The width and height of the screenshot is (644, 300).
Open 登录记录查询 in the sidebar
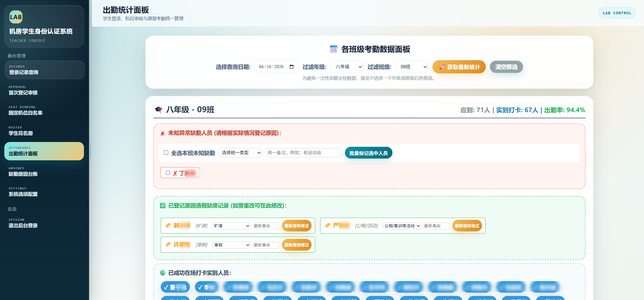(45, 70)
